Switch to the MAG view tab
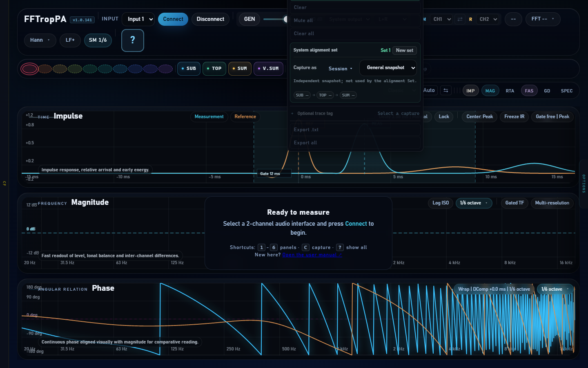The image size is (588, 368). pos(490,91)
